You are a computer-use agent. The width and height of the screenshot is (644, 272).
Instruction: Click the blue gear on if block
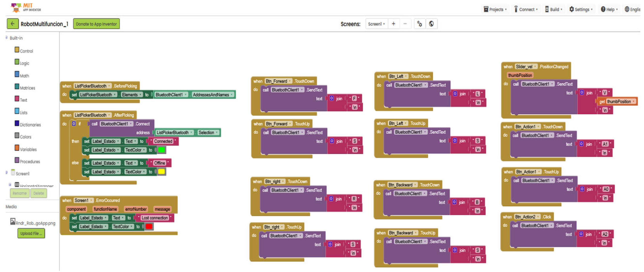click(74, 124)
